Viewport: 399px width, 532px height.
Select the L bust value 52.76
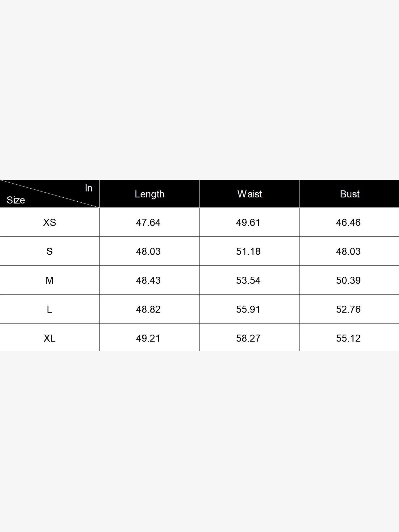tap(348, 309)
